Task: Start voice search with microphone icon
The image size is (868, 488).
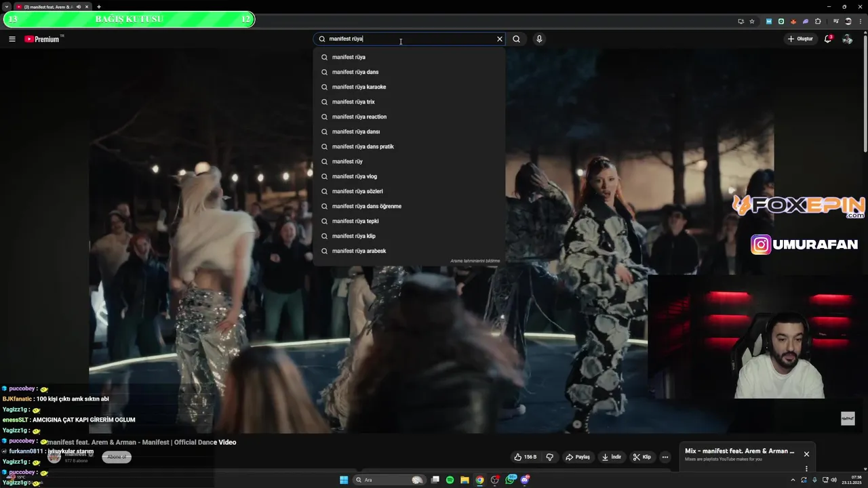Action: pos(539,39)
